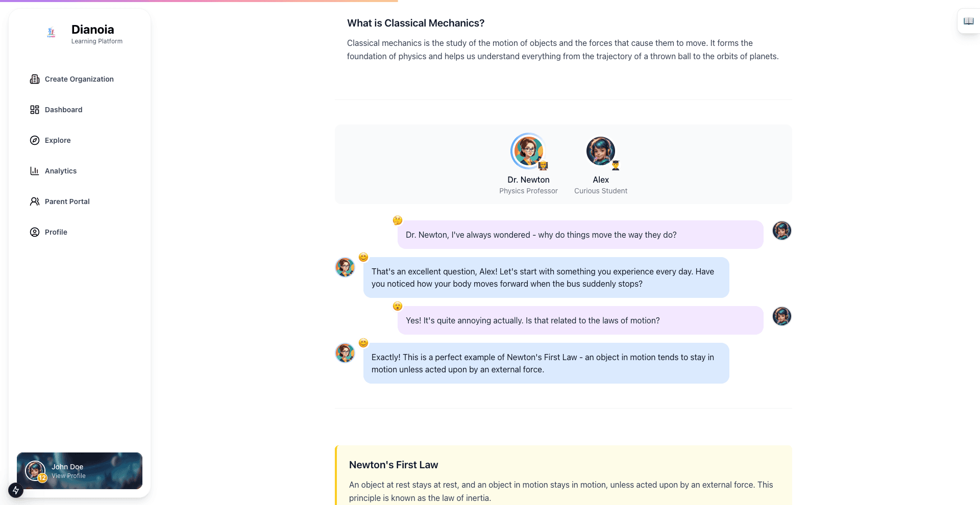Screen dimensions: 980x505
Task: Click the Explore compass icon
Action: (x=35, y=140)
